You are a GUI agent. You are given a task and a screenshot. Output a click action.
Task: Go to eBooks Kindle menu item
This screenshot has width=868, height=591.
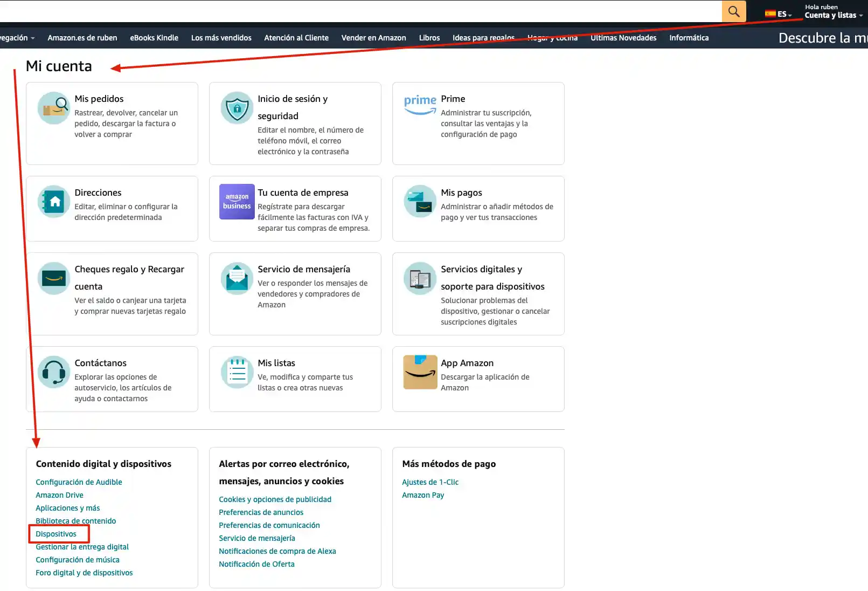pyautogui.click(x=154, y=38)
